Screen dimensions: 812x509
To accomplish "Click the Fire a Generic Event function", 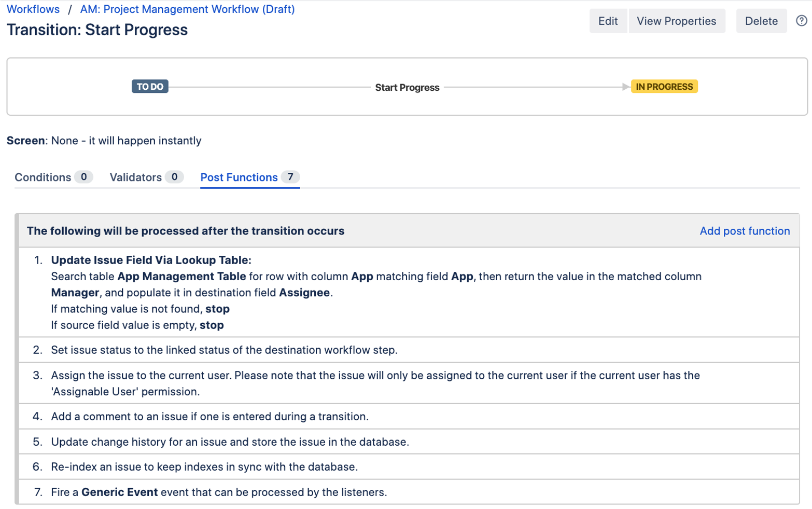I will click(x=219, y=492).
